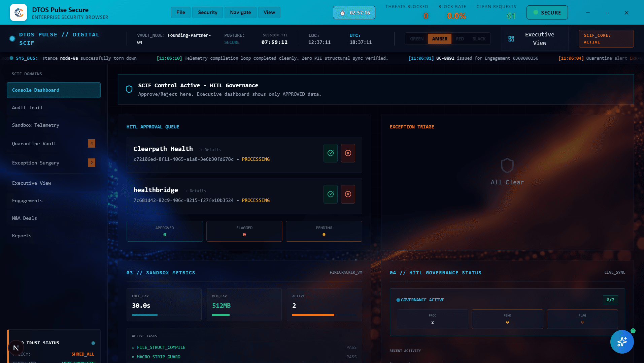The width and height of the screenshot is (644, 363).
Task: Reject the Clearpath Health request
Action: [x=348, y=153]
